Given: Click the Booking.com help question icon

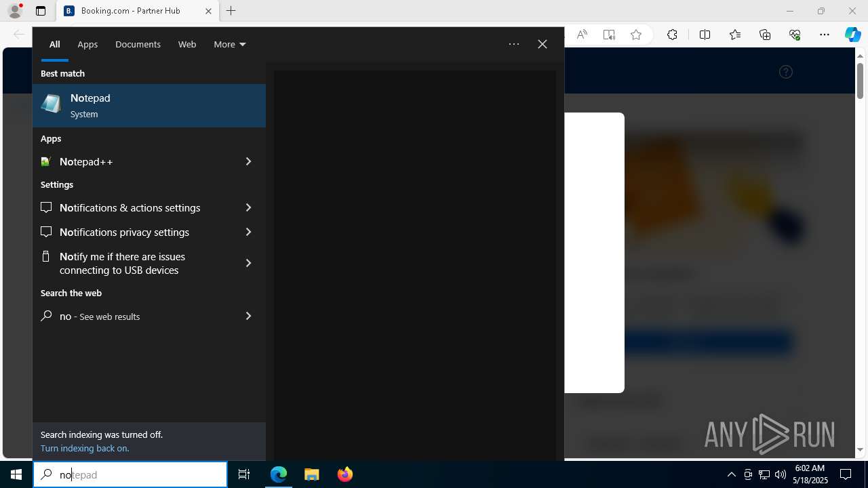Looking at the screenshot, I should (786, 72).
